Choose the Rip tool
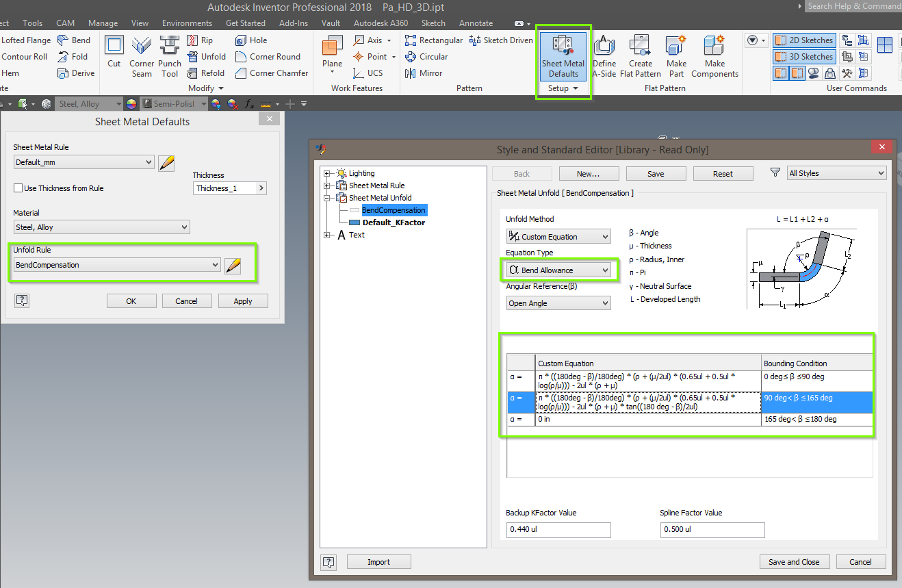902x588 pixels. click(199, 40)
